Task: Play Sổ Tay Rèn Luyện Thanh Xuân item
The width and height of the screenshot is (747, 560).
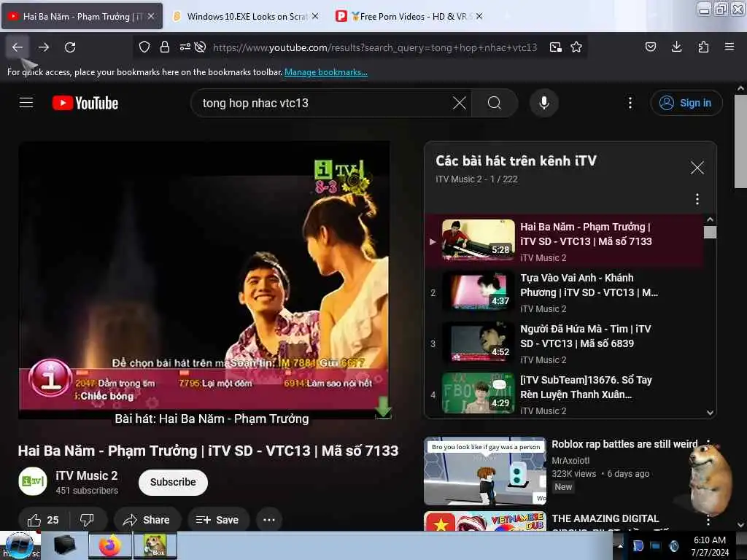Action: tap(565, 394)
